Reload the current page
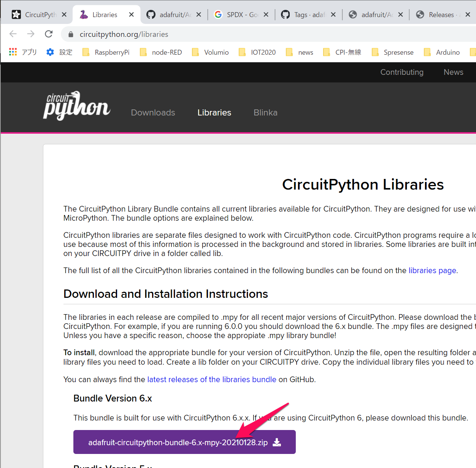Viewport: 476px width, 468px height. [48, 34]
